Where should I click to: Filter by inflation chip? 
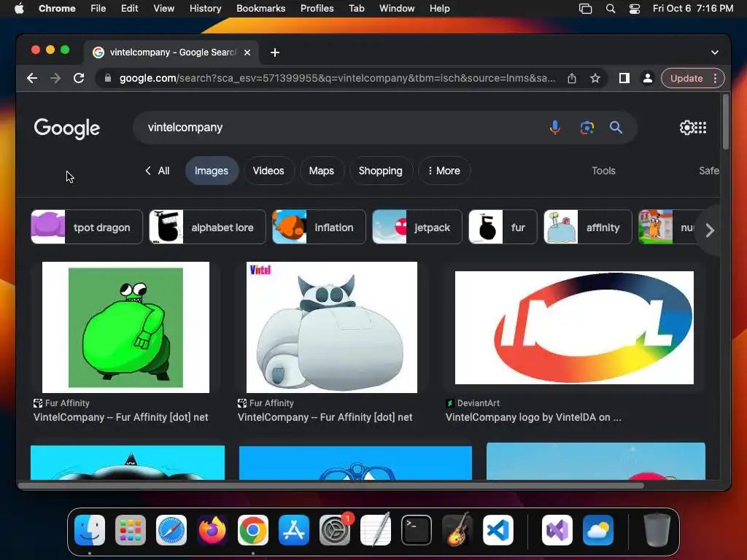click(x=319, y=227)
